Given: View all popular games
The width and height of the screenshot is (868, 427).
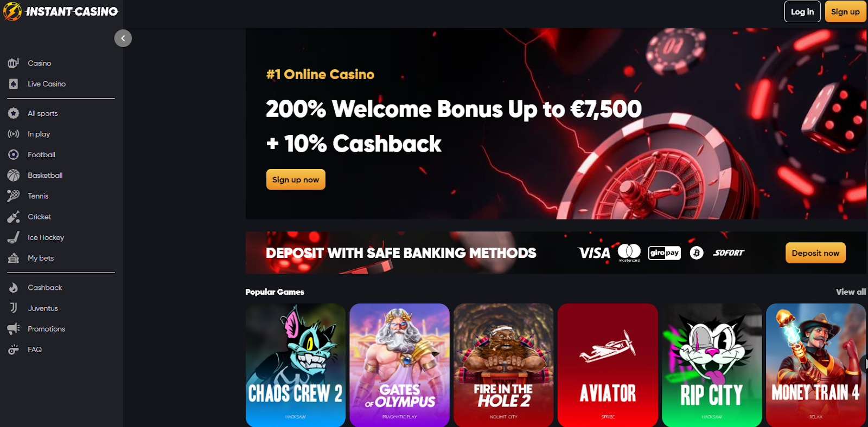Looking at the screenshot, I should (x=851, y=292).
